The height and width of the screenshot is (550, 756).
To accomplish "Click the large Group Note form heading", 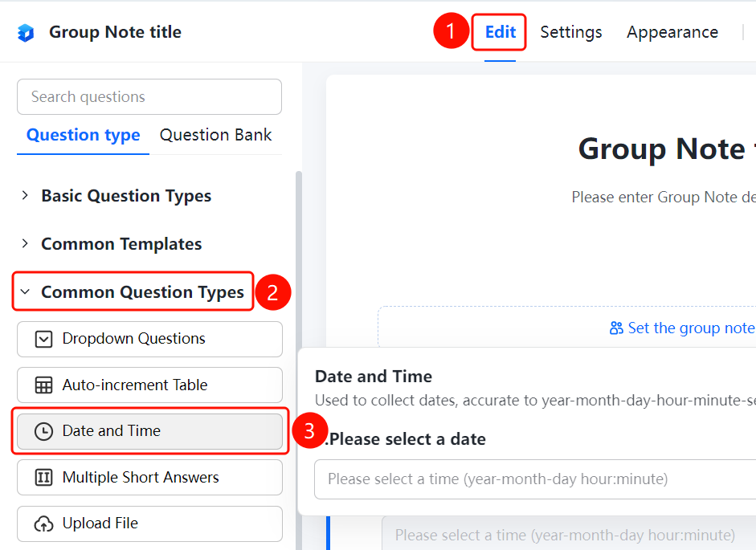I will pos(667,149).
